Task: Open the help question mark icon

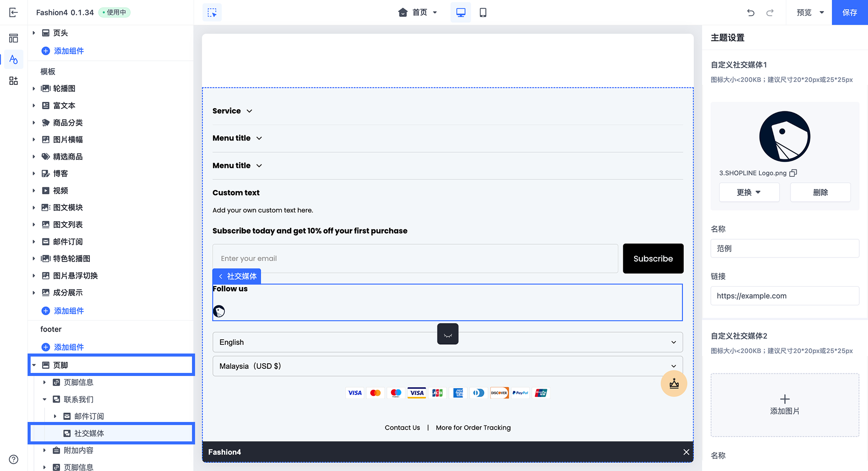Action: click(x=14, y=459)
